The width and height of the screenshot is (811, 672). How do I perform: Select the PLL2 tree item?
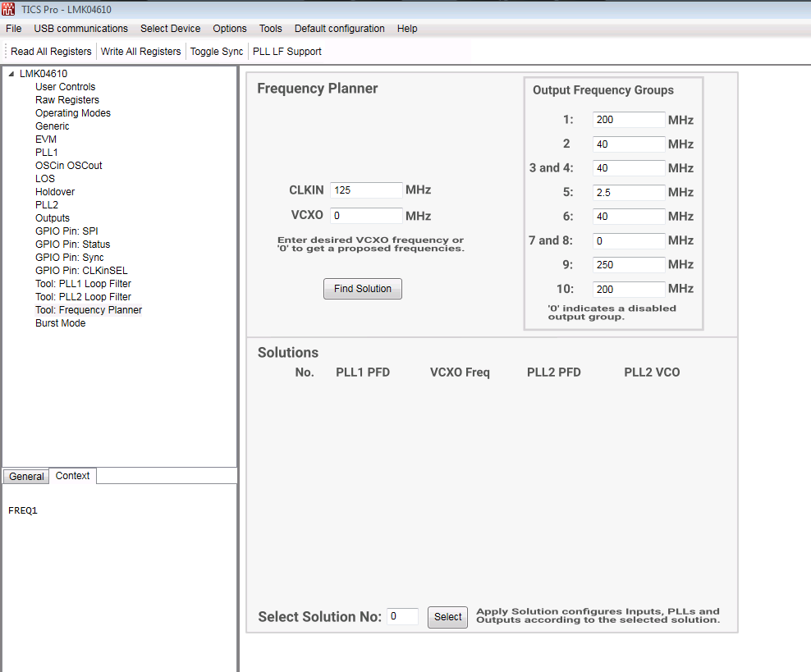[47, 204]
